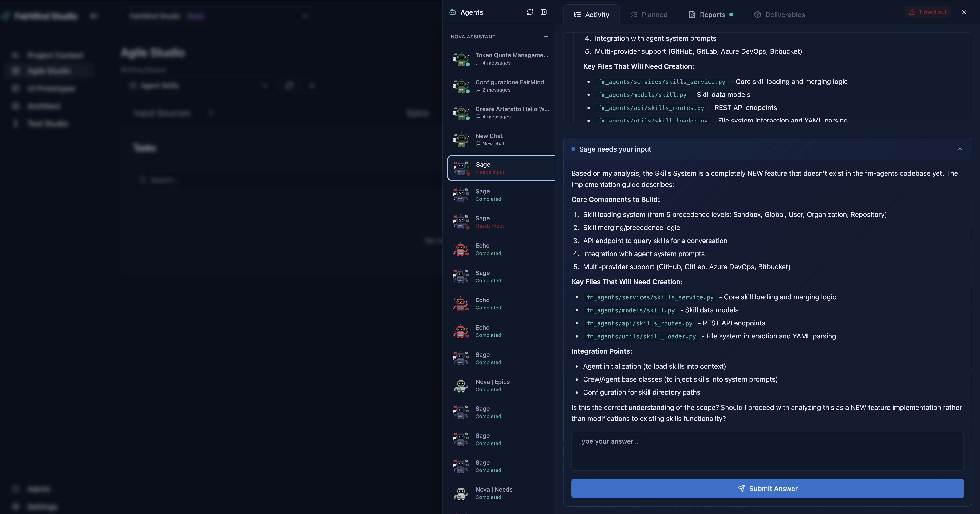
Task: Click the first completed Echo avatar
Action: [461, 249]
